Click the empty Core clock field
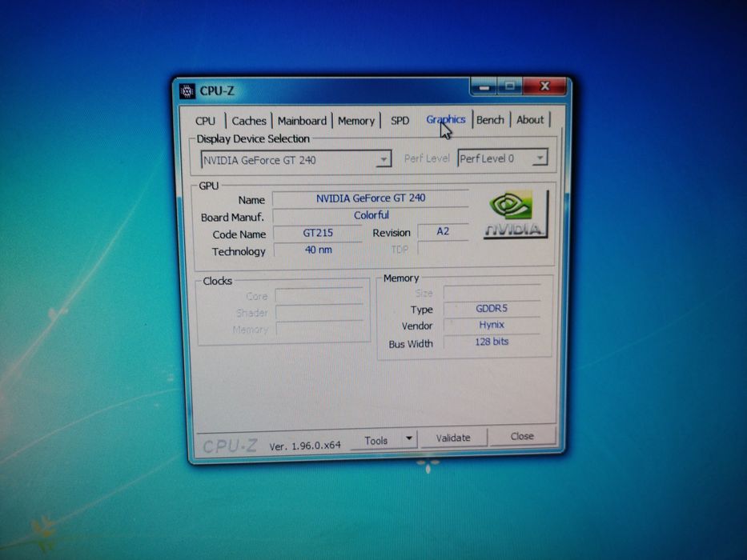747x560 pixels. click(x=319, y=296)
